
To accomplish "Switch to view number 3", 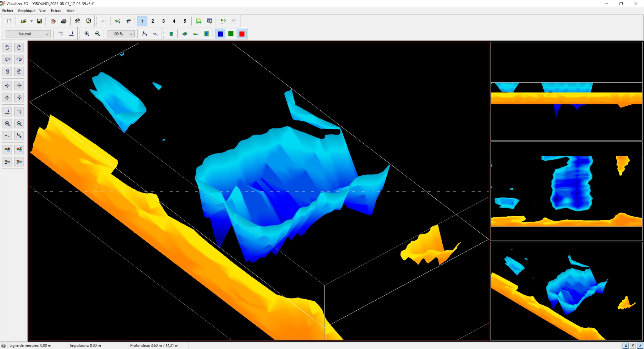I will point(163,21).
